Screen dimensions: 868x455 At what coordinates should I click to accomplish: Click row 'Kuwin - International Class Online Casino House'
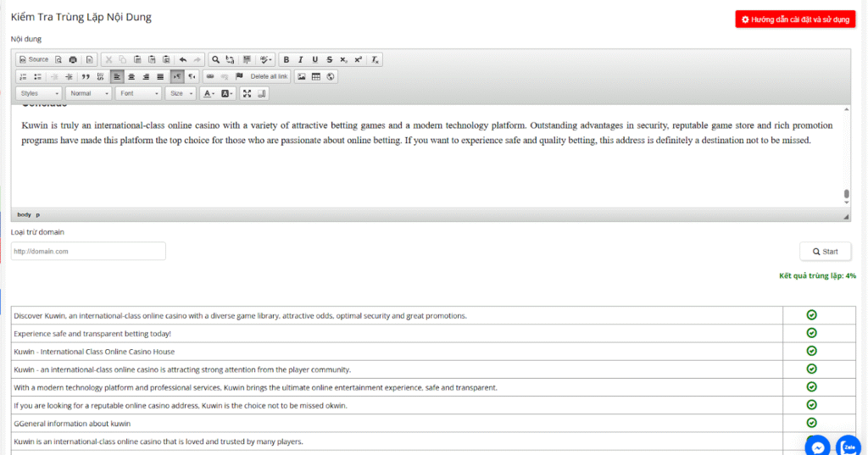397,352
